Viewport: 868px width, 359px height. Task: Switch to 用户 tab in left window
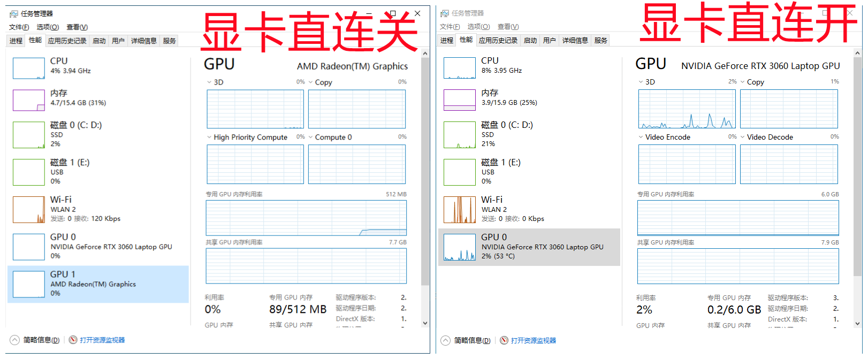118,41
